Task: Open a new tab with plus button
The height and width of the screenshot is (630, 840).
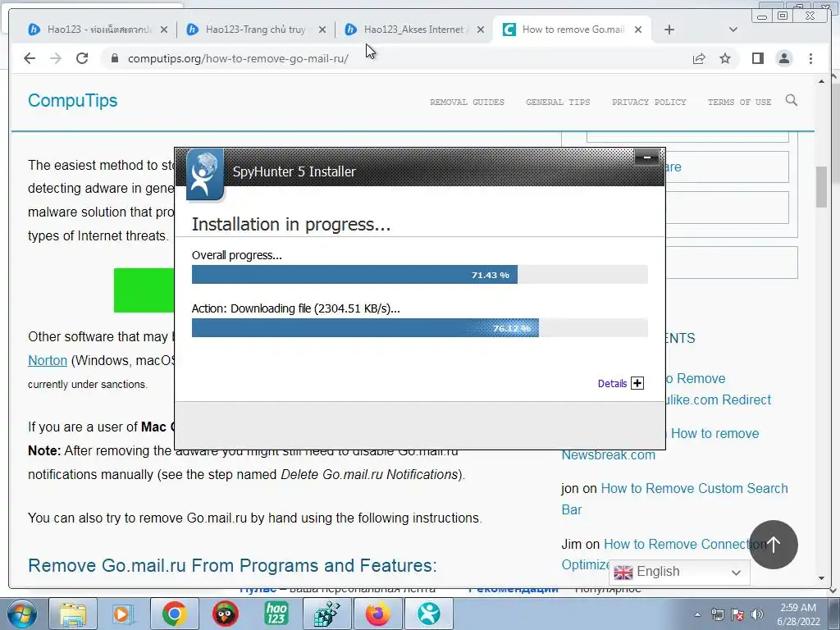Action: tap(669, 30)
